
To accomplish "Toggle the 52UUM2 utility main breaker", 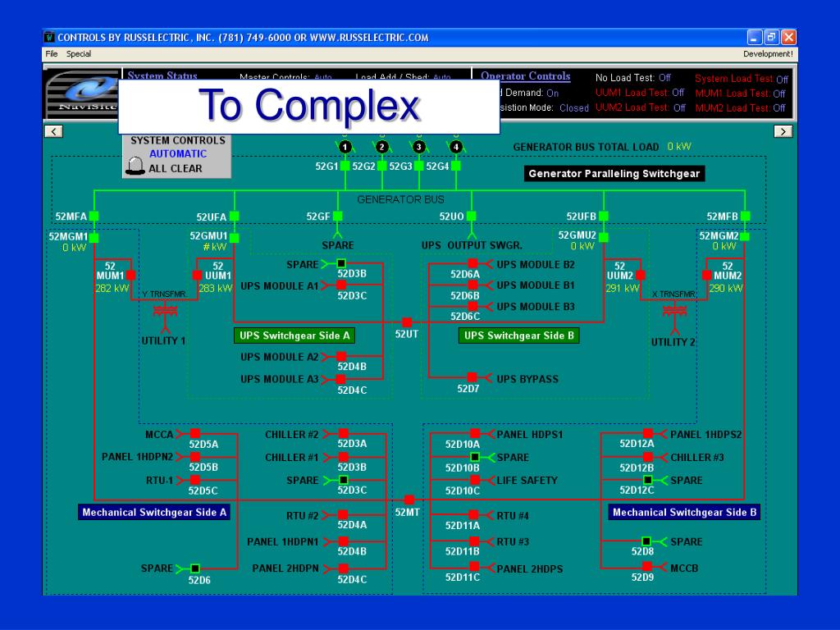I will coord(640,276).
